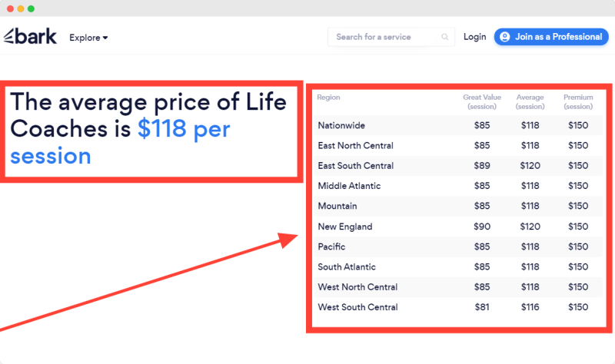The height and width of the screenshot is (364, 615).
Task: Select the Nationwide table row
Action: [457, 125]
